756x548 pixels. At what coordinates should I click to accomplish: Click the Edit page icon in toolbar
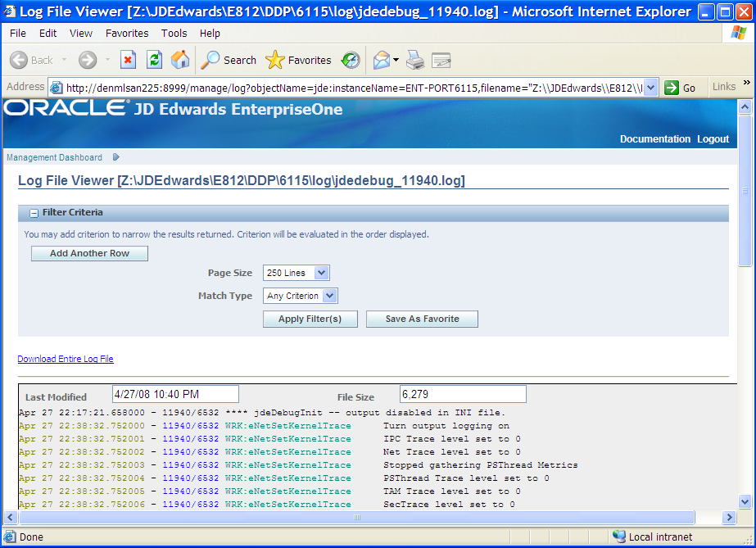441,61
